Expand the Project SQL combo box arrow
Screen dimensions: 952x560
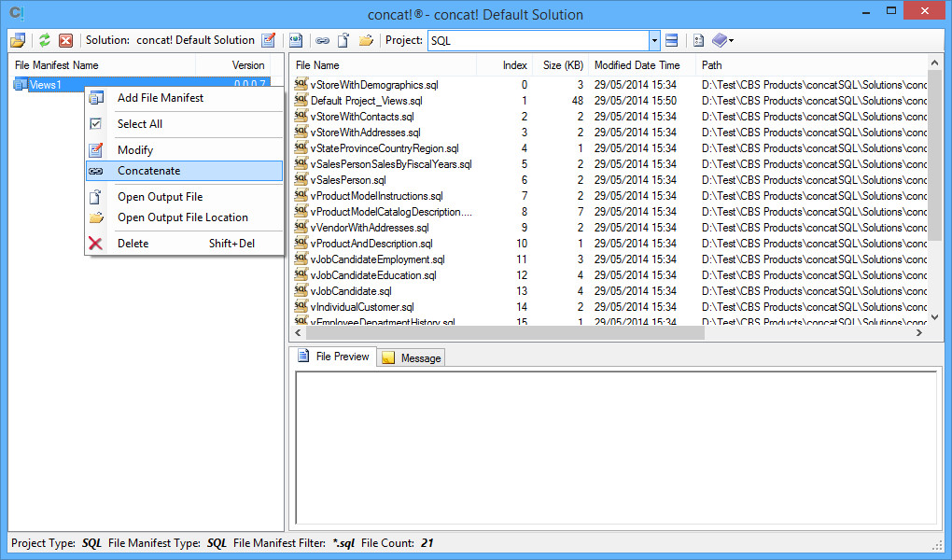point(654,41)
